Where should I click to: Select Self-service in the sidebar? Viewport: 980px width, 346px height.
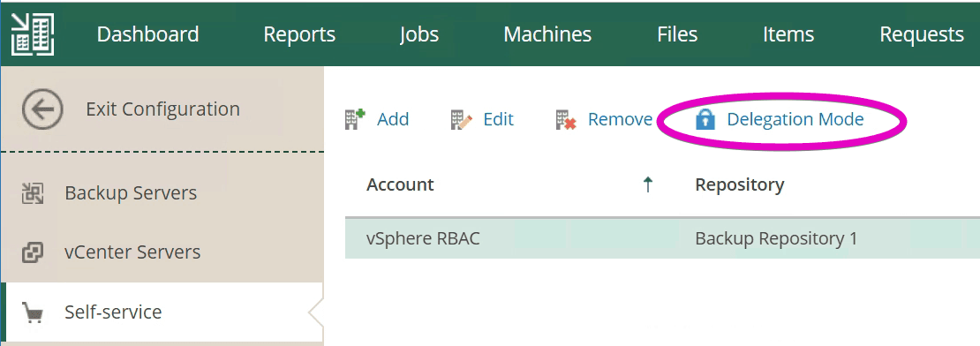coord(113,312)
